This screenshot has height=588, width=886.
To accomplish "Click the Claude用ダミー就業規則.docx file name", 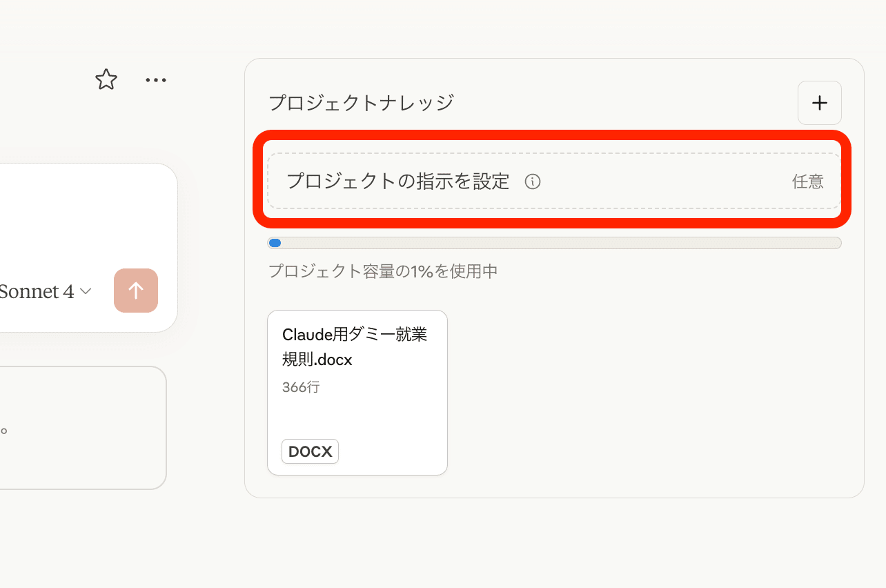I will click(354, 347).
